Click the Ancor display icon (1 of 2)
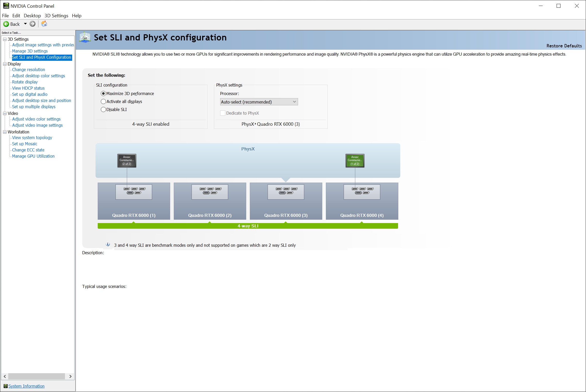This screenshot has width=586, height=392. pos(355,161)
